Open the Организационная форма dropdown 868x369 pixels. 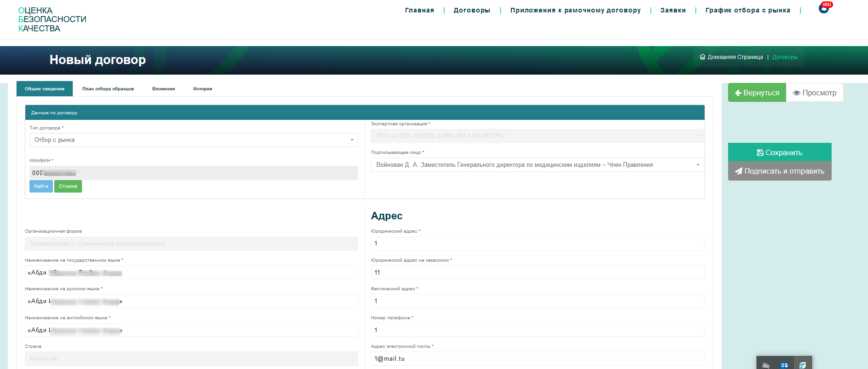[191, 244]
